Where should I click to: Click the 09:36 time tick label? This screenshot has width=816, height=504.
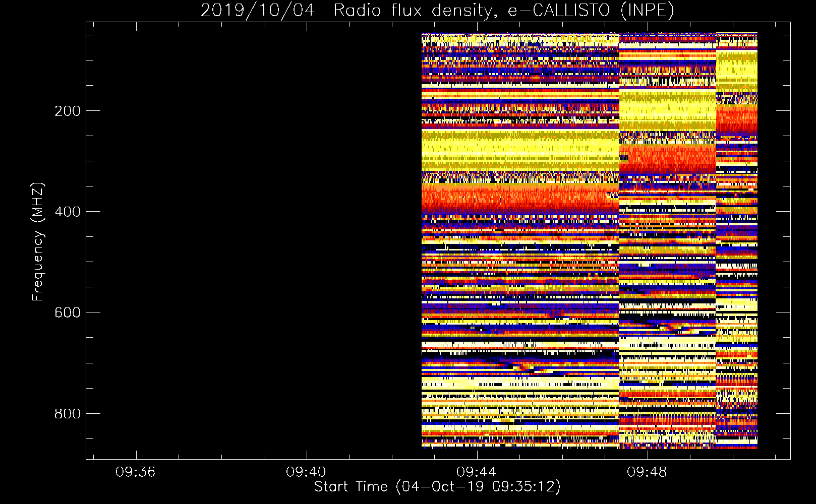pos(136,472)
